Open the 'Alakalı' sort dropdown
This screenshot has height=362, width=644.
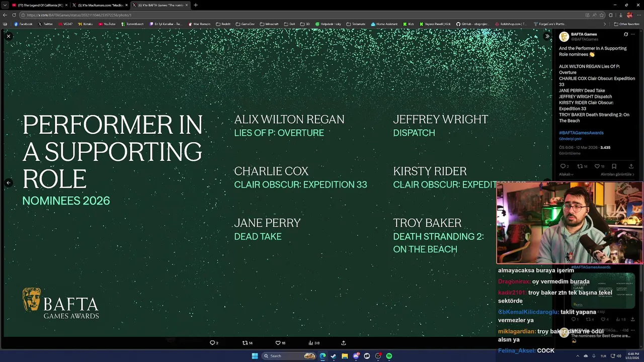click(566, 174)
